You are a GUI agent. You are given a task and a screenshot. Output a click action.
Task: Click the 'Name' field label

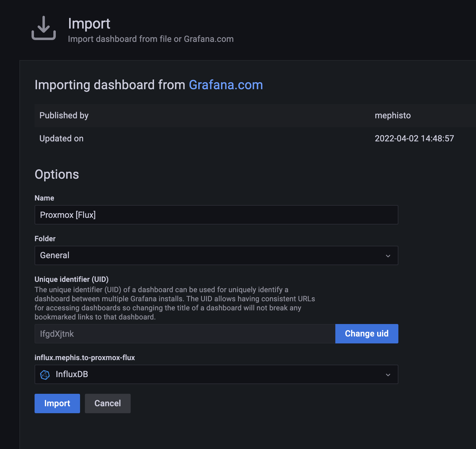(44, 198)
